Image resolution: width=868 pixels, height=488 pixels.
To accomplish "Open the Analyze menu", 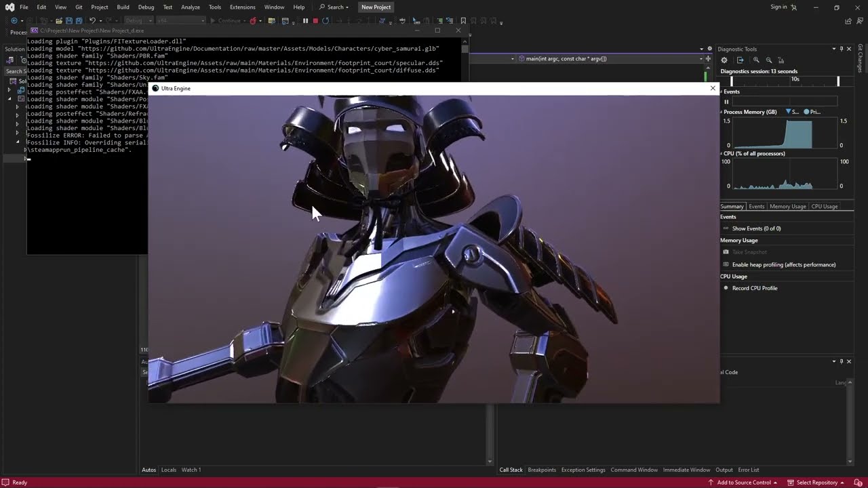I will pos(190,7).
